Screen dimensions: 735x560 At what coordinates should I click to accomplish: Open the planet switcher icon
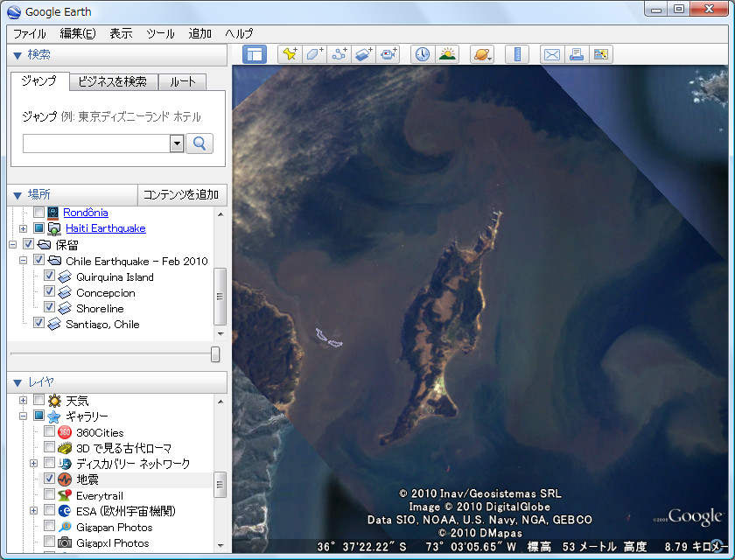[482, 54]
